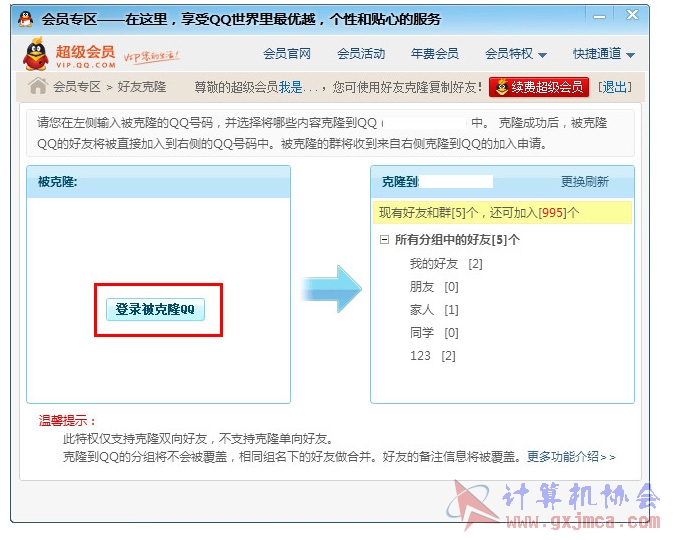Click the 会员专区 breadcrumb link
The width and height of the screenshot is (676, 540).
(x=77, y=87)
